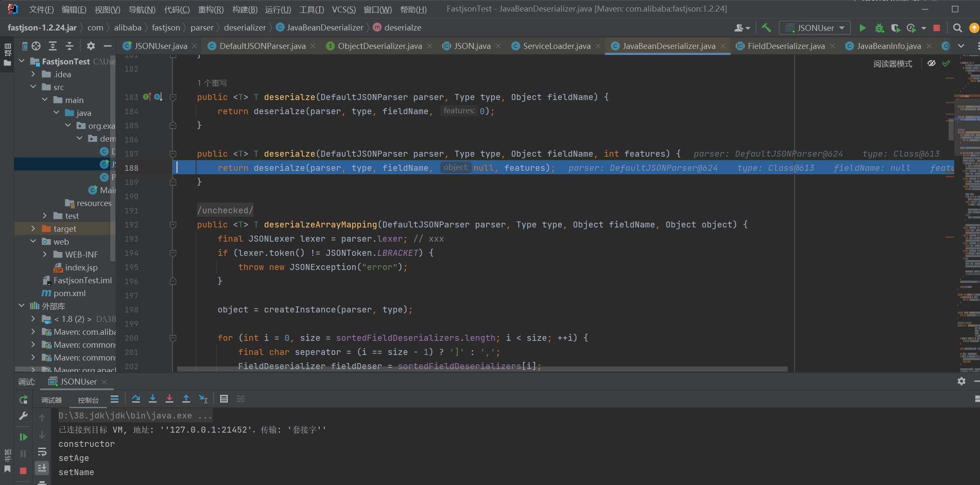Image resolution: width=980 pixels, height=485 pixels.
Task: Click the Rerun JSONUser debug icon
Action: click(x=23, y=400)
